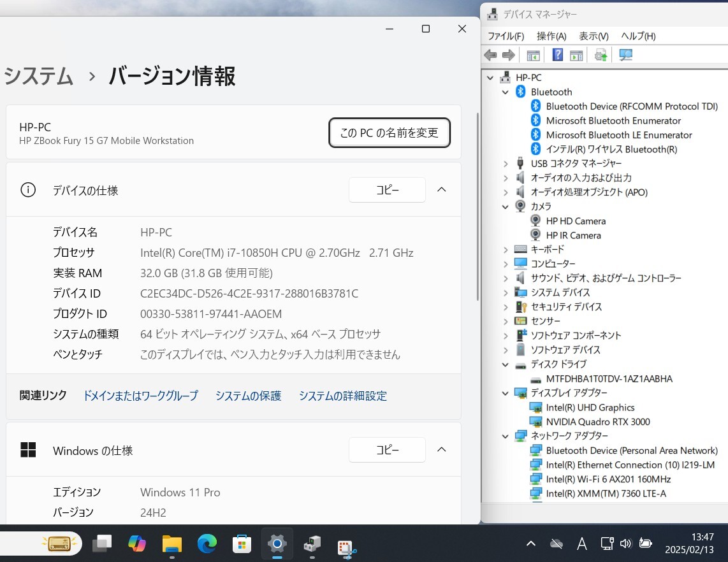This screenshot has height=562, width=728.
Task: Collapse the Bluetooth node in device tree
Action: (506, 92)
